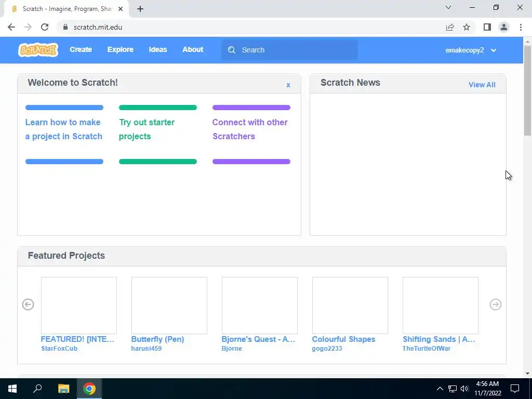Viewport: 532px width, 399px height.
Task: Open the Chrome three-dot menu
Action: click(x=521, y=27)
